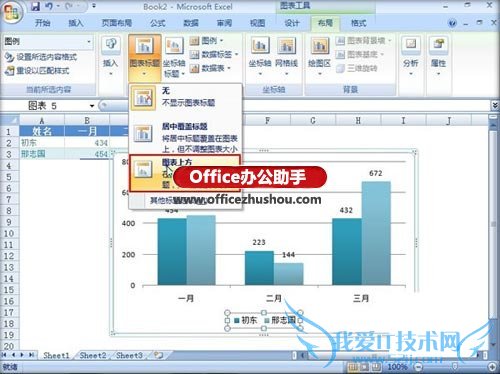The height and width of the screenshot is (374, 500).
Task: Select the chart legend 初东 entry
Action: [246, 320]
